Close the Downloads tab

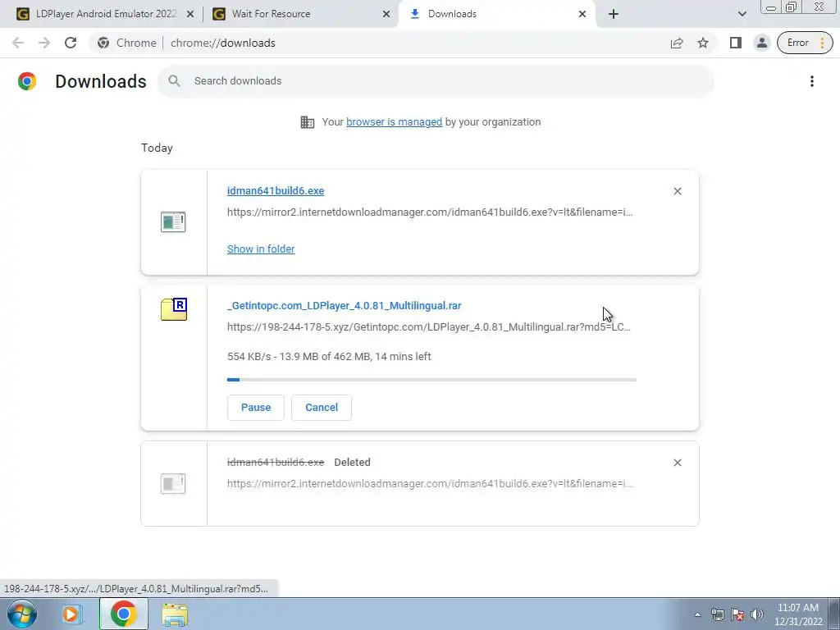582,15
